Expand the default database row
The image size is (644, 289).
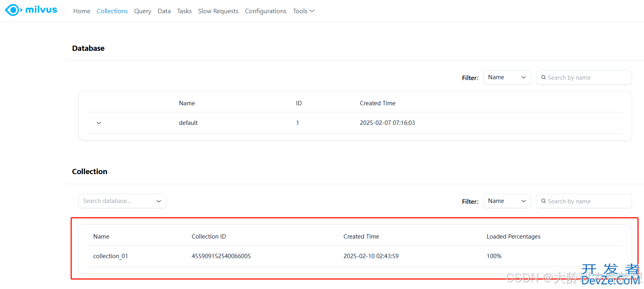99,123
